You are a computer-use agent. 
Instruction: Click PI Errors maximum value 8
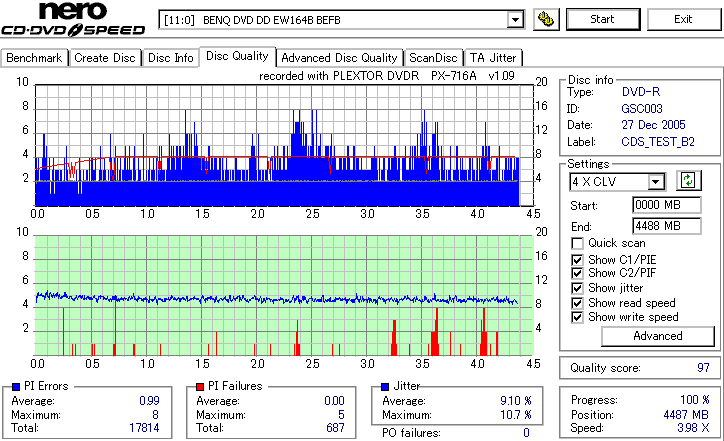[156, 415]
